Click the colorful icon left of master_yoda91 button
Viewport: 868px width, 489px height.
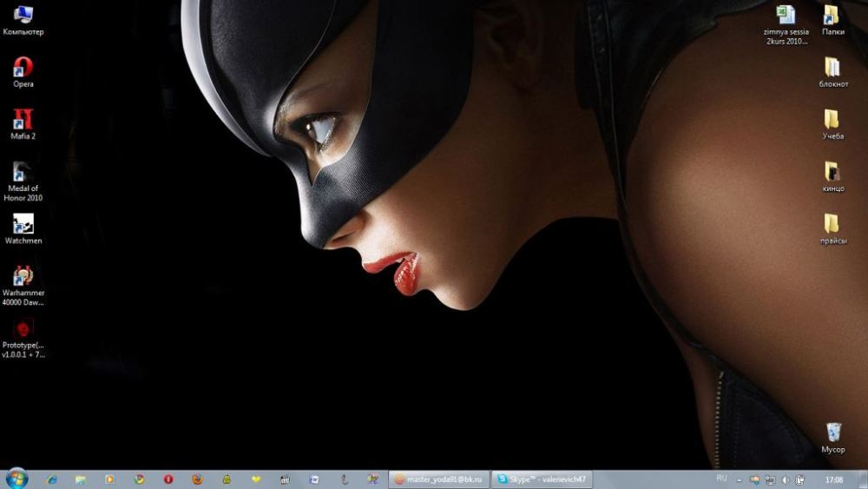373,479
